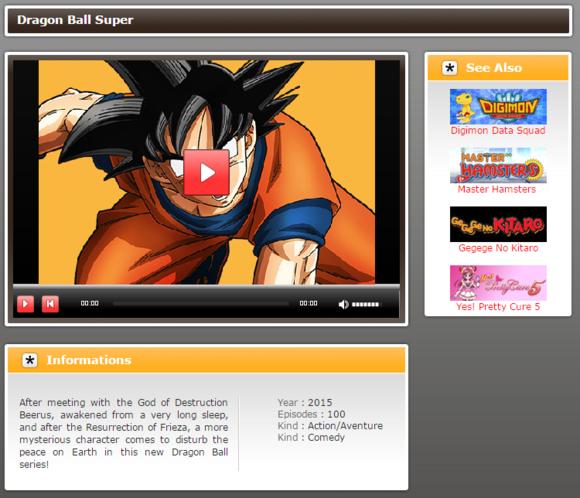
Task: Click the Kind : Comedy text
Action: tap(311, 438)
